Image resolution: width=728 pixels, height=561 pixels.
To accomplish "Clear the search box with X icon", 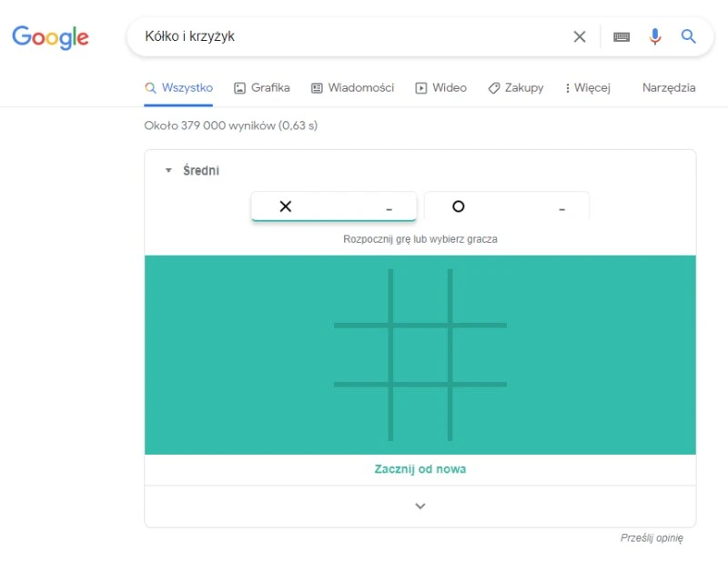I will pyautogui.click(x=580, y=37).
